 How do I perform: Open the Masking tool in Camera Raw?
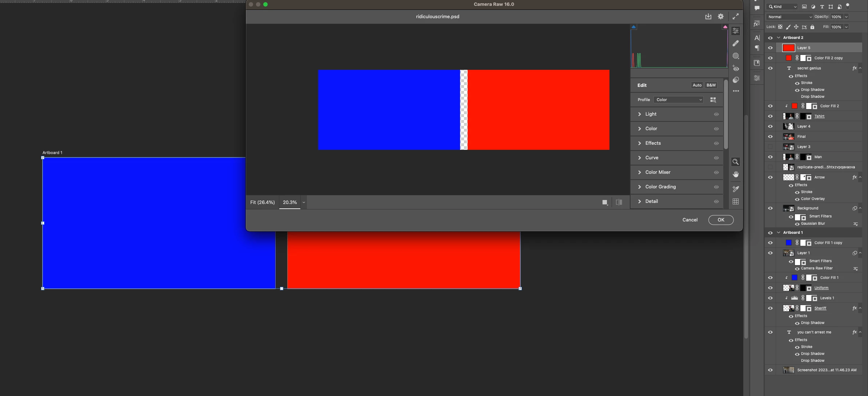click(736, 56)
